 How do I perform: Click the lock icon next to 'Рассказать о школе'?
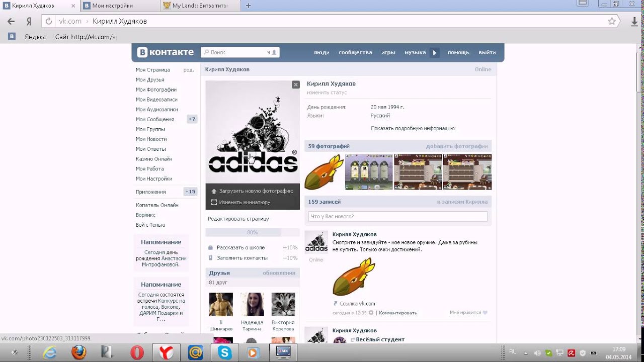point(210,247)
